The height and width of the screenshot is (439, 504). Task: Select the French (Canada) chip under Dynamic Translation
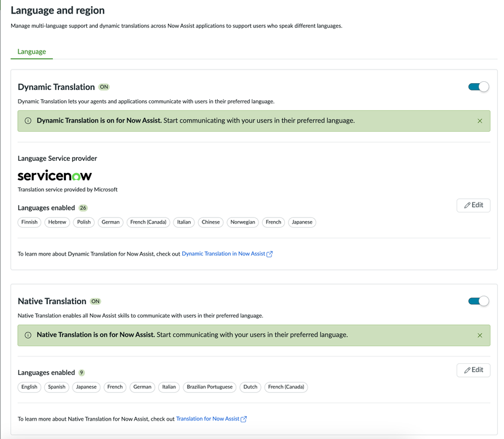coord(148,222)
